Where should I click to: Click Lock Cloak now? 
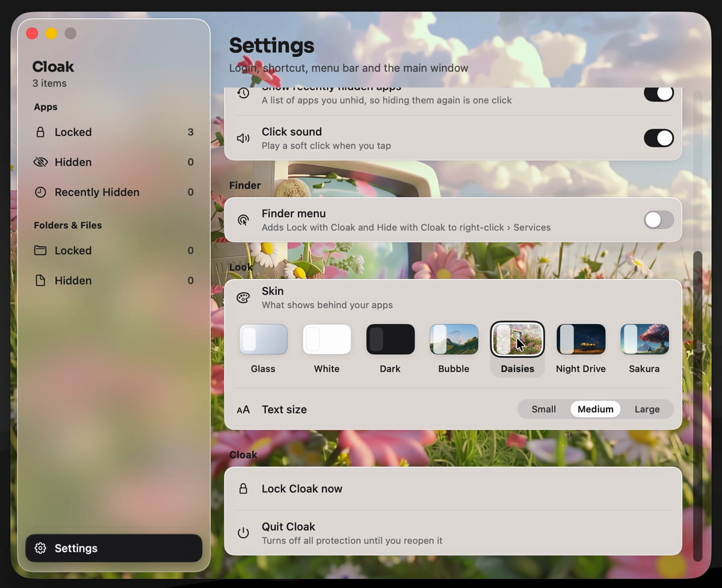tap(453, 489)
